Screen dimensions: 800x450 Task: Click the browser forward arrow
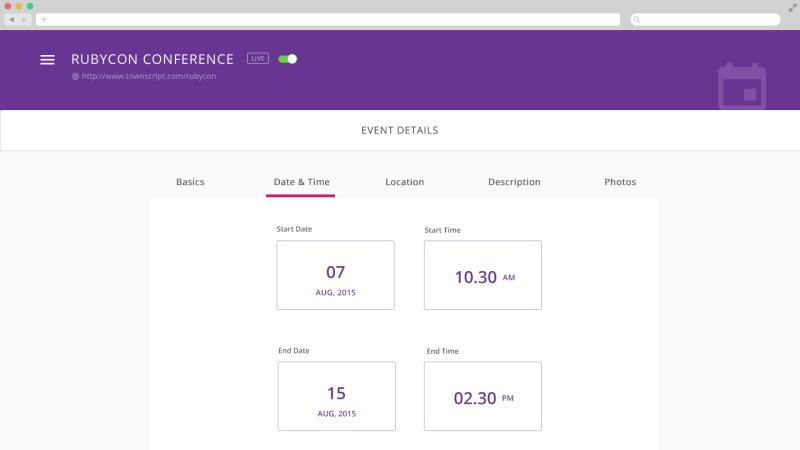point(24,19)
